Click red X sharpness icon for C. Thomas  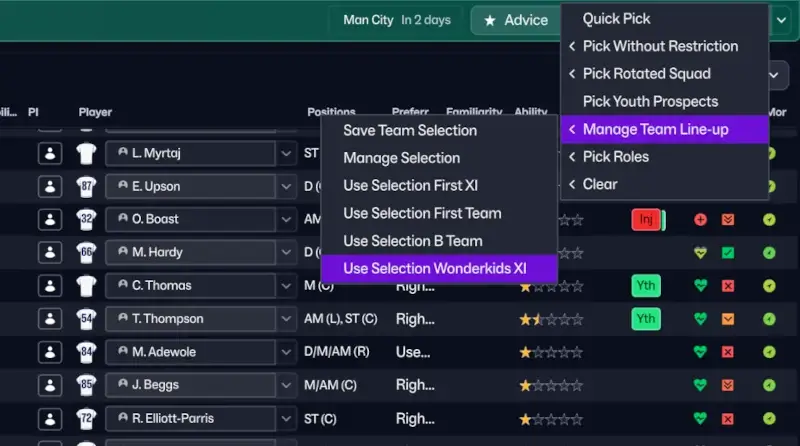click(728, 286)
